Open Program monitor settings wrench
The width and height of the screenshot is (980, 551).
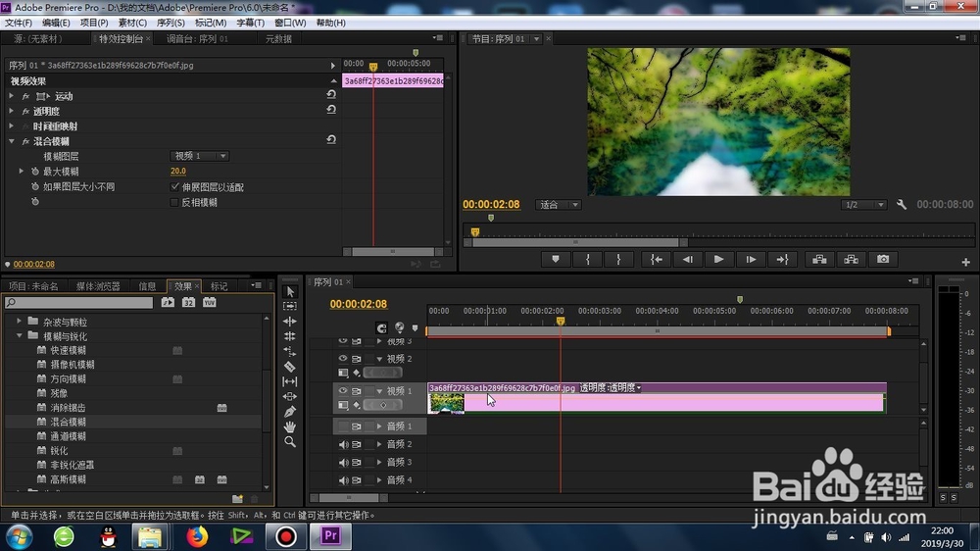click(902, 205)
